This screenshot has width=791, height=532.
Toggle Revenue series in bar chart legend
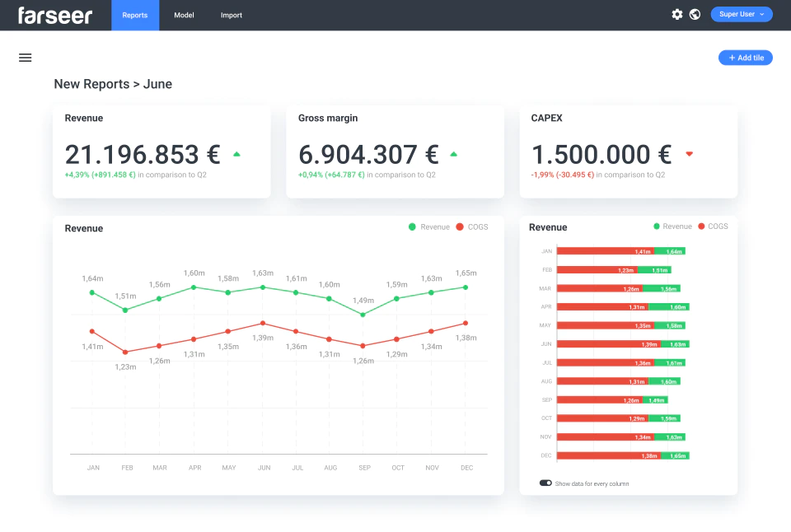[672, 226]
